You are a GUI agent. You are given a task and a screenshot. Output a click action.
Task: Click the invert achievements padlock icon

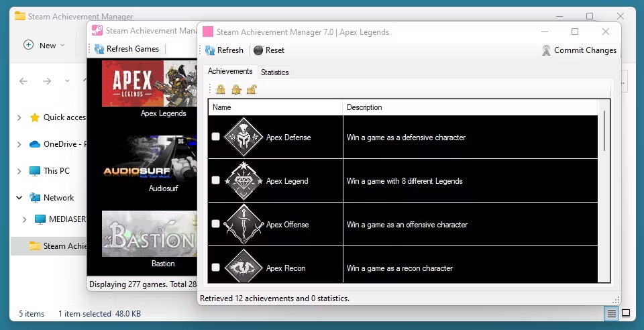pos(236,89)
